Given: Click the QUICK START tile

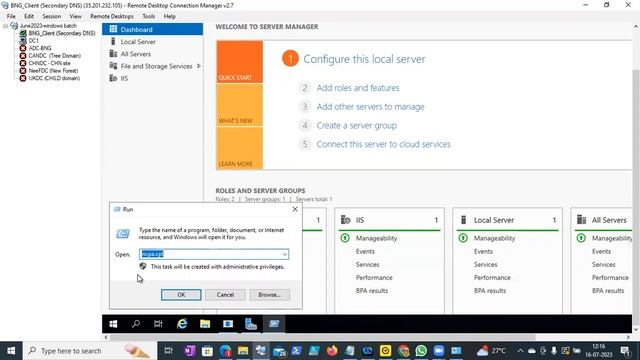Looking at the screenshot, I should pyautogui.click(x=240, y=62).
